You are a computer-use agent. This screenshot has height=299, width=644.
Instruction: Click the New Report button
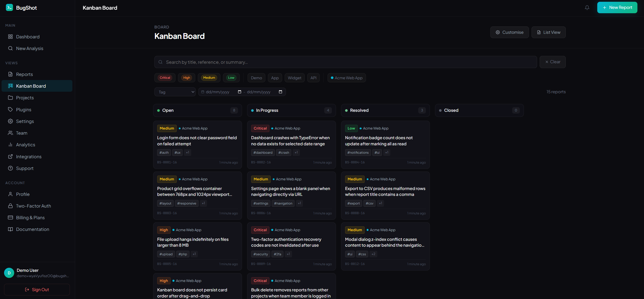pyautogui.click(x=617, y=8)
